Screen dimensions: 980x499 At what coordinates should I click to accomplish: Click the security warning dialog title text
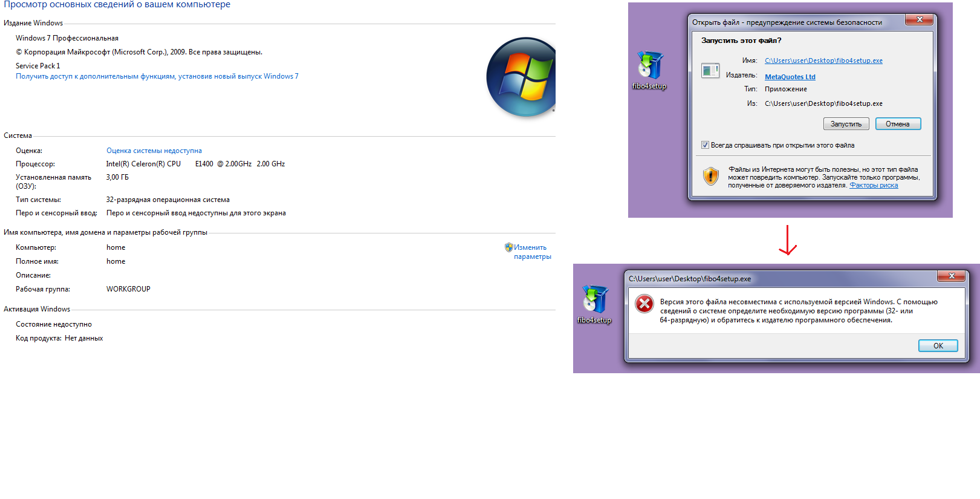coord(787,22)
